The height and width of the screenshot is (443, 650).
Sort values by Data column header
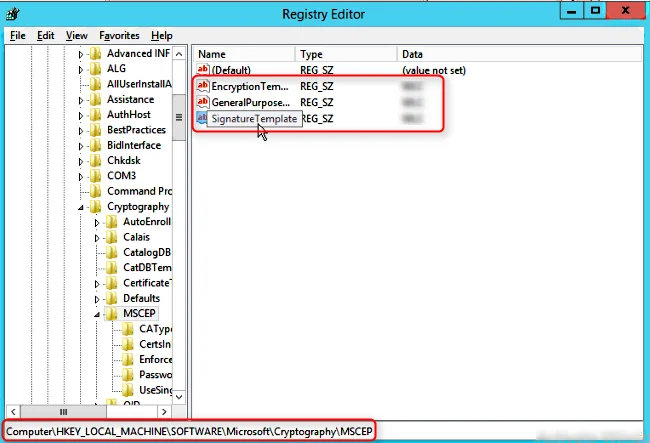click(519, 54)
